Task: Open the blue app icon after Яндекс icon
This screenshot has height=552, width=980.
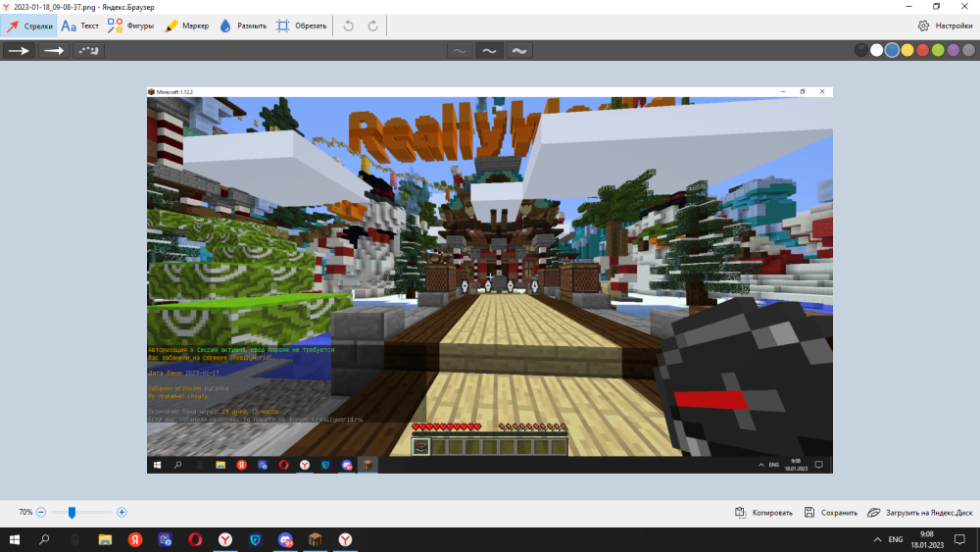Action: [165, 539]
